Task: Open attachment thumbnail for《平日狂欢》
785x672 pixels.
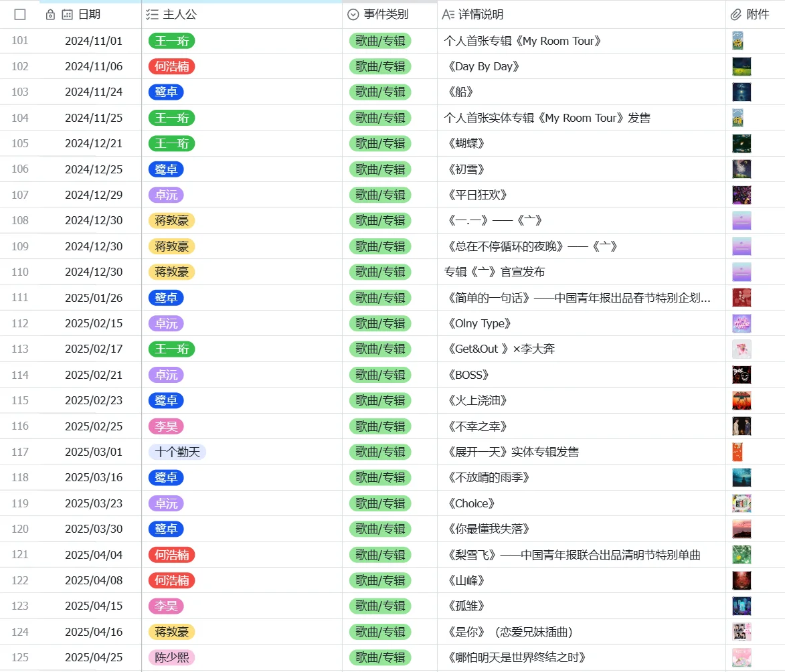Action: coord(742,195)
